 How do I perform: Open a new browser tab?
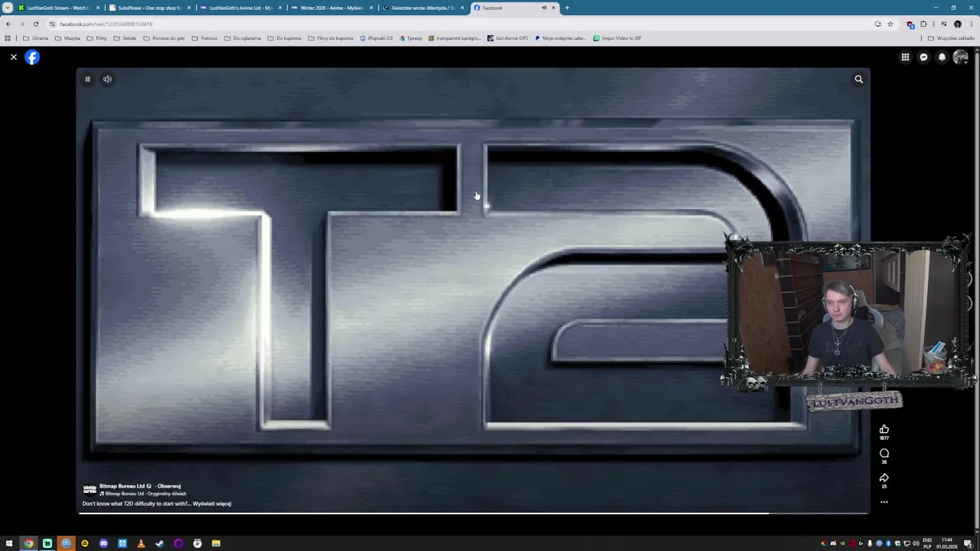567,8
